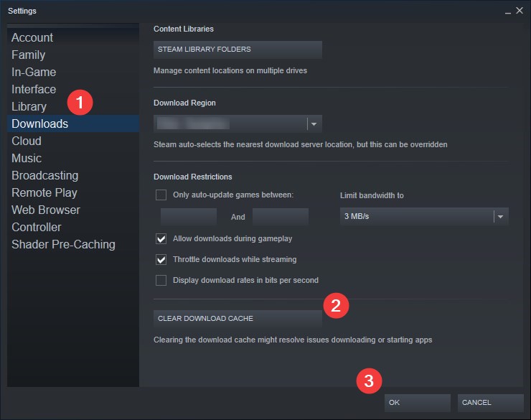The height and width of the screenshot is (420, 531).
Task: Select Downloads in the sidebar
Action: pyautogui.click(x=73, y=123)
